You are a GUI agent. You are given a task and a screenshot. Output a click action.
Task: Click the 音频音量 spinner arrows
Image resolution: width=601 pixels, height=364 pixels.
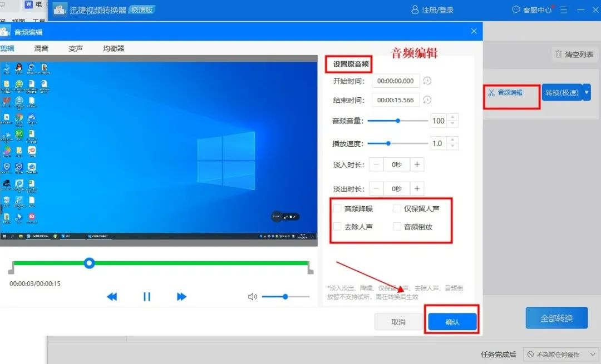(452, 121)
